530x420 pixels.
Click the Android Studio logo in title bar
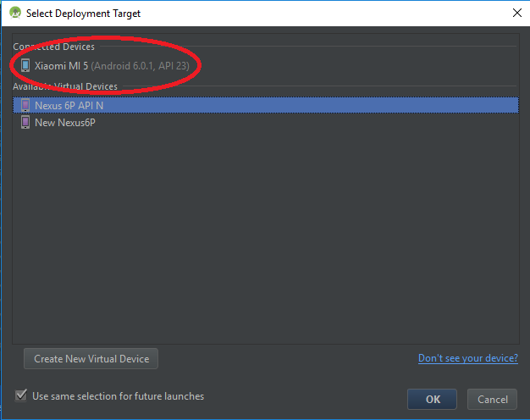tap(14, 13)
